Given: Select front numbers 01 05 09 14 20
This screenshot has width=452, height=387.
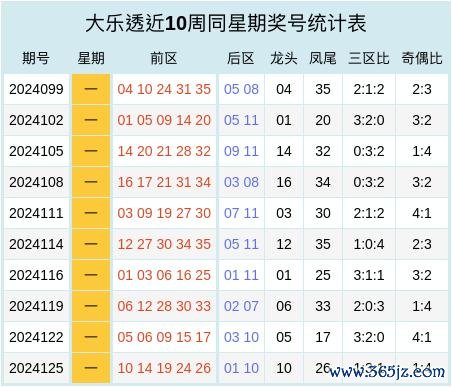Looking at the screenshot, I should point(164,120).
